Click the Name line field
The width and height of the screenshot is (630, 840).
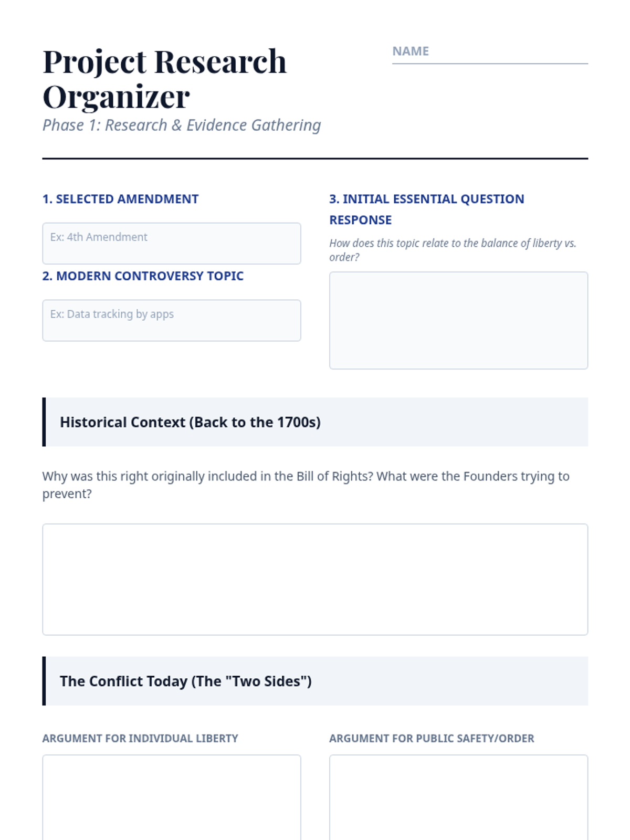(x=490, y=51)
